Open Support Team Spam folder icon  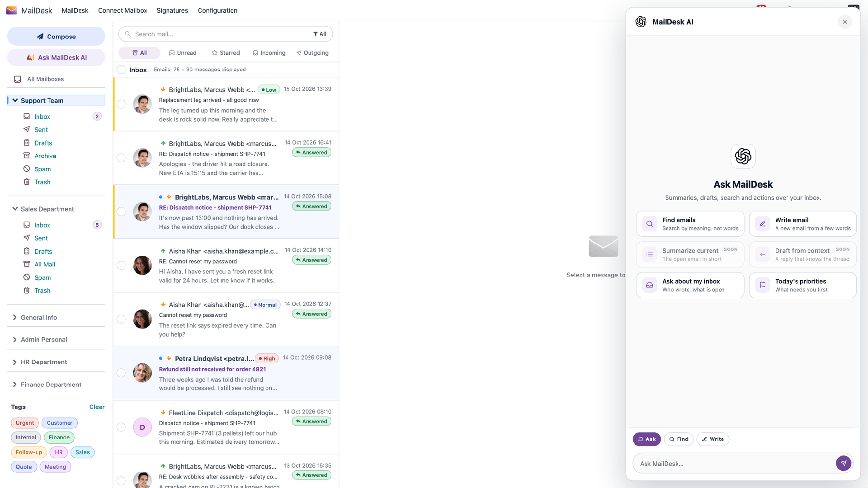click(27, 169)
